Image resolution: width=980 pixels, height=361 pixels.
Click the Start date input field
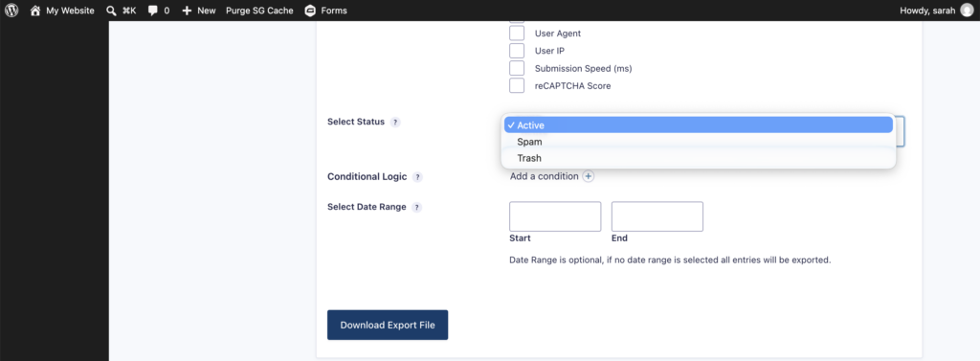tap(555, 216)
